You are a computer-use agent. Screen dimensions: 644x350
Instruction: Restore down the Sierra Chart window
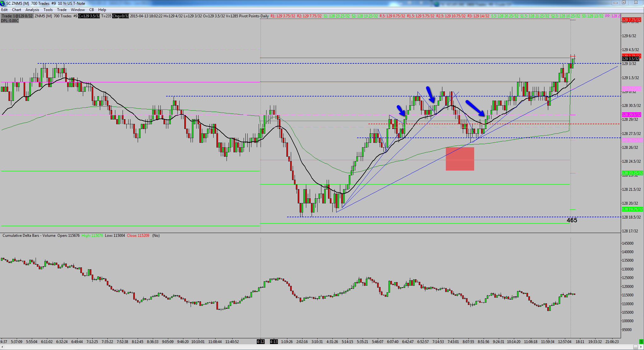[624, 3]
